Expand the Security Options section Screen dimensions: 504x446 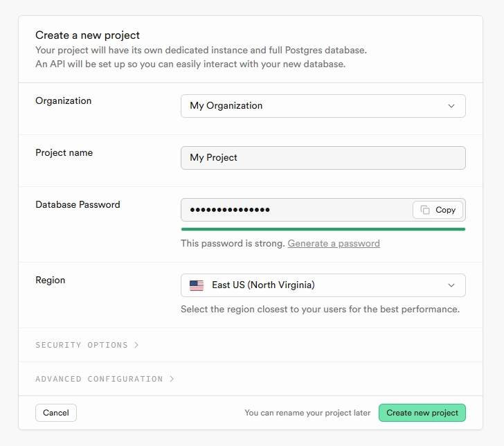click(87, 345)
